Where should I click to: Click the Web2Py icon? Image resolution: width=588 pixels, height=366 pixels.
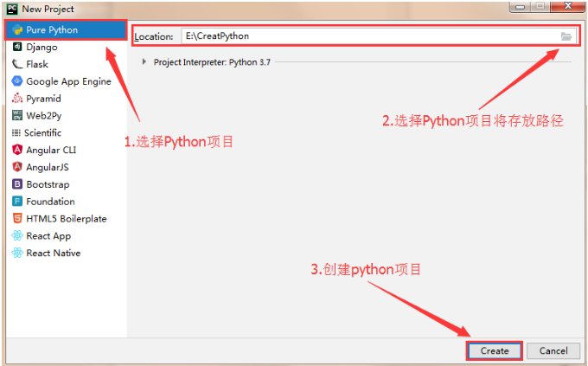click(x=17, y=115)
